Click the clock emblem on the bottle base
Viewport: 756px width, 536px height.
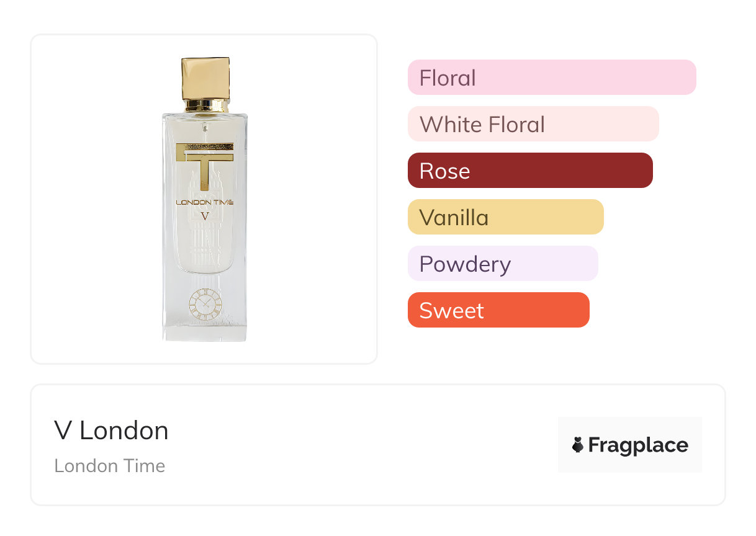(x=205, y=305)
